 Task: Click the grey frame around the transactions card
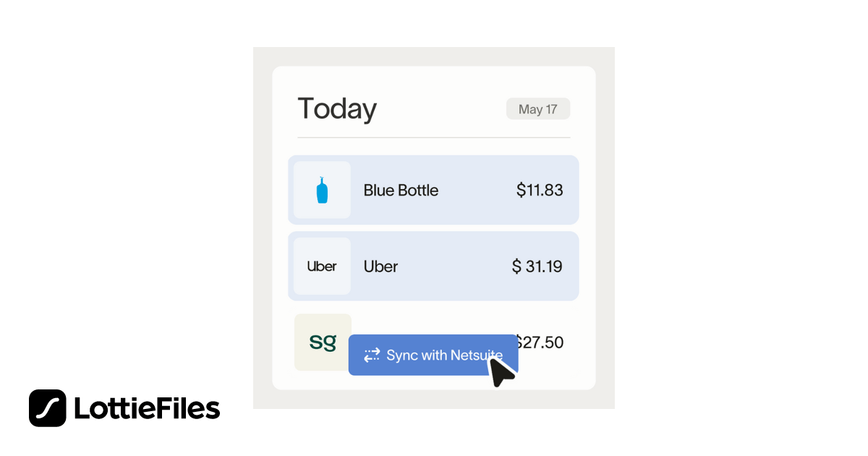[x=263, y=217]
